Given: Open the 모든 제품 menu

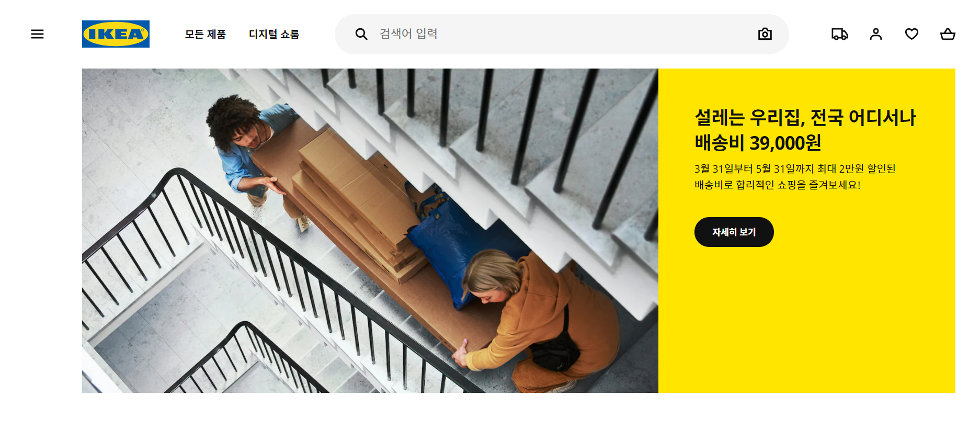Looking at the screenshot, I should click(x=206, y=34).
